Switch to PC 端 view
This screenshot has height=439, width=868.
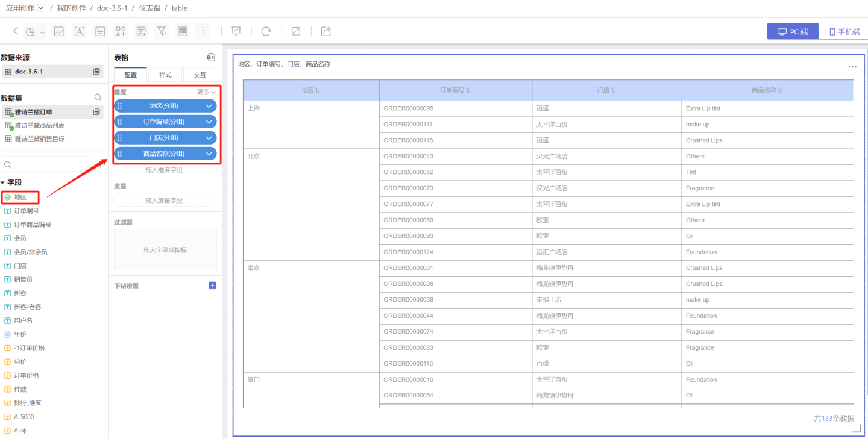coord(793,31)
